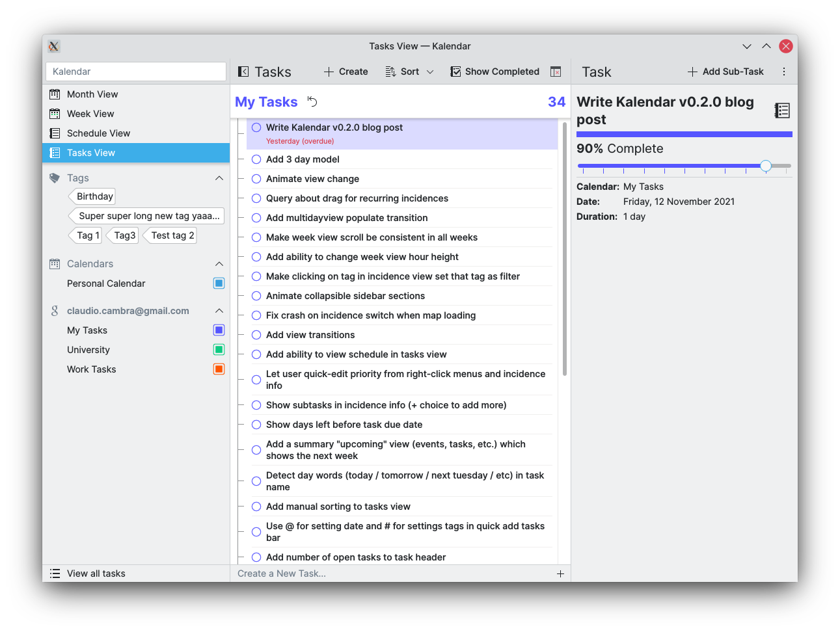Check off 'Animate view change' task
This screenshot has height=632, width=840.
(x=256, y=179)
